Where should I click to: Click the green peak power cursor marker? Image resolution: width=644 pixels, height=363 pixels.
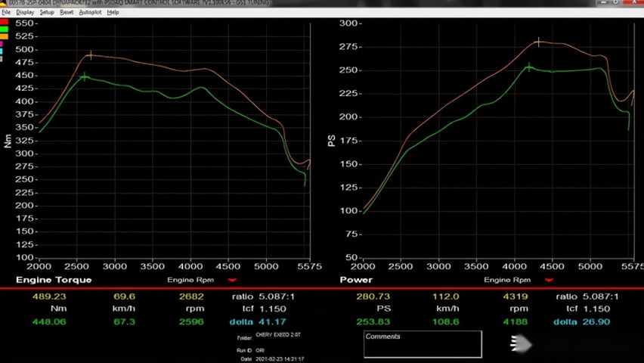529,67
